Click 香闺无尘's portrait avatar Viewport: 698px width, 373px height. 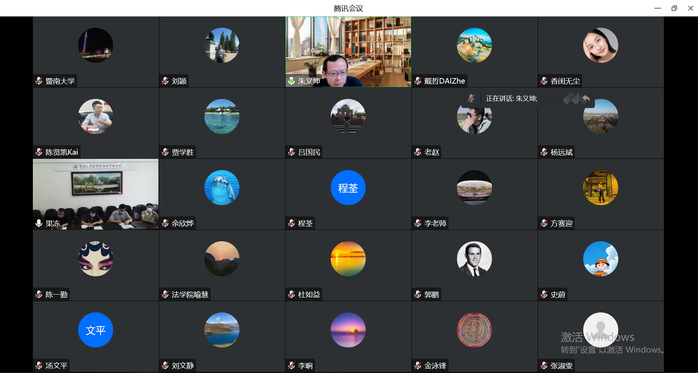(x=601, y=45)
